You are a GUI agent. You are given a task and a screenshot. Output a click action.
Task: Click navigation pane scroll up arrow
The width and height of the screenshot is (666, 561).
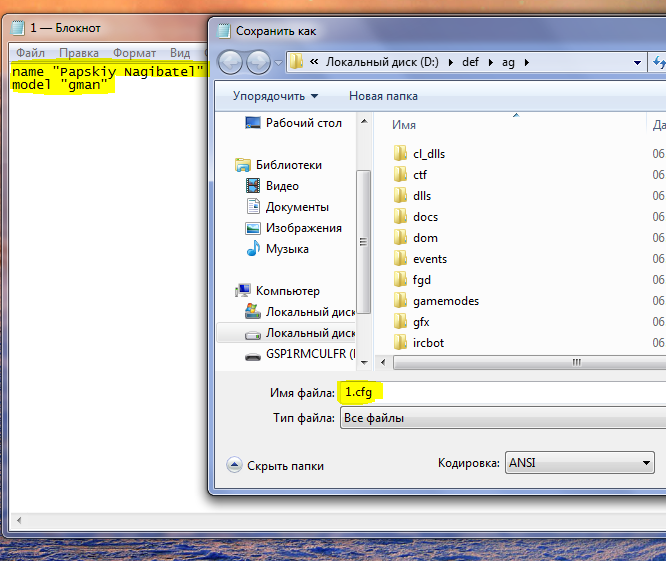coord(364,121)
